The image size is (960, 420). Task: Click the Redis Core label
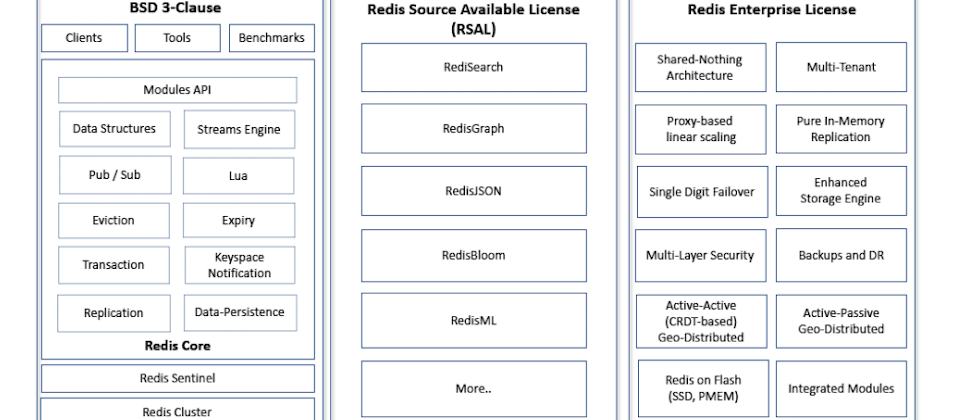[x=178, y=346]
